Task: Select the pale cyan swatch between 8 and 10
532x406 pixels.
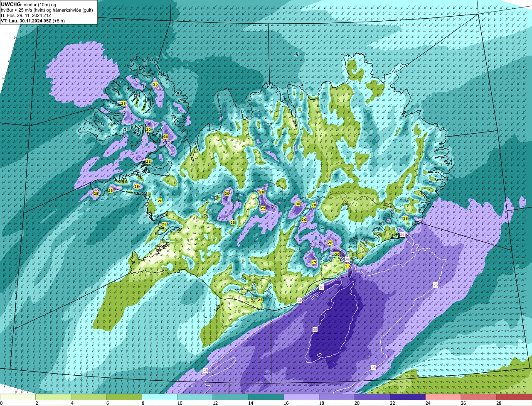Action: 160,397
